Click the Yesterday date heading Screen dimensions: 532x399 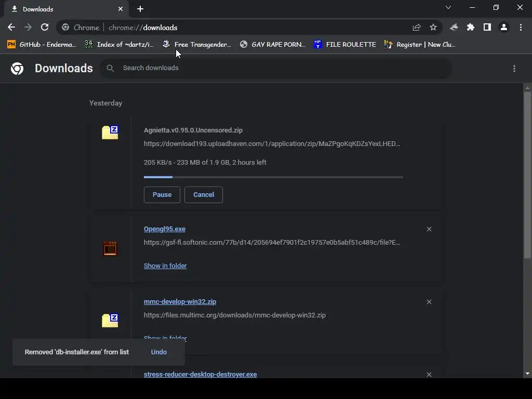(106, 103)
